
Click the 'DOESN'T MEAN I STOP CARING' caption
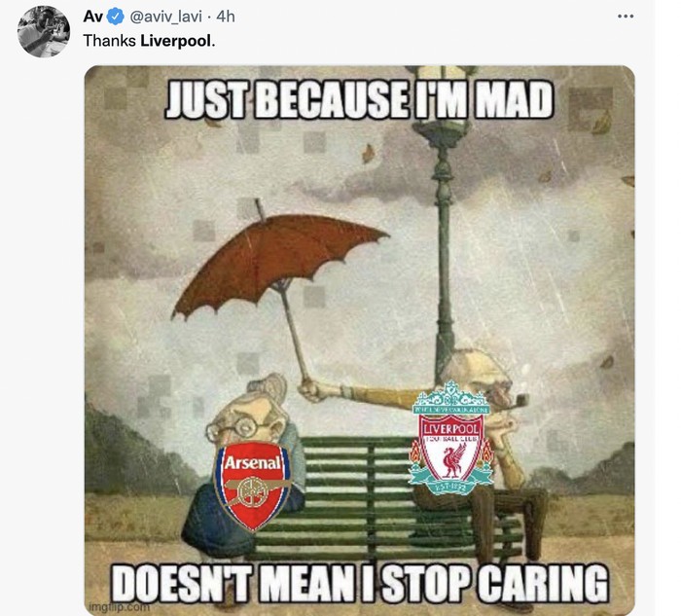[361, 583]
